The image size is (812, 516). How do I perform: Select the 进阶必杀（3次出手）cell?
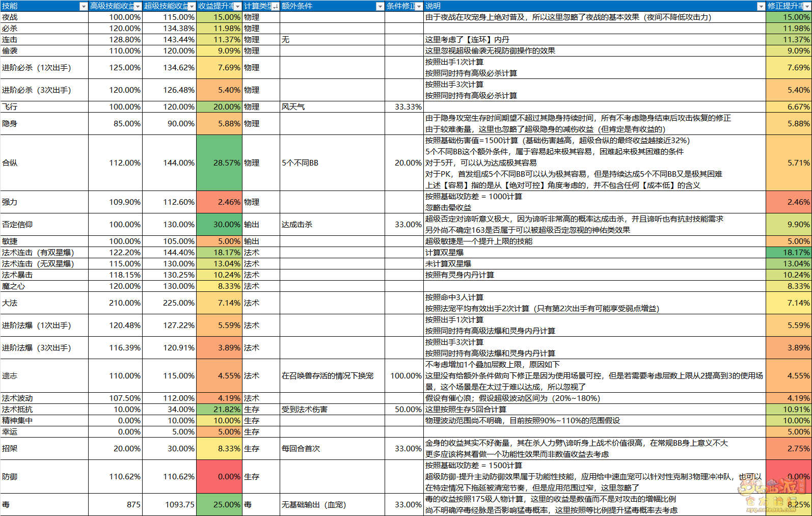coord(44,90)
